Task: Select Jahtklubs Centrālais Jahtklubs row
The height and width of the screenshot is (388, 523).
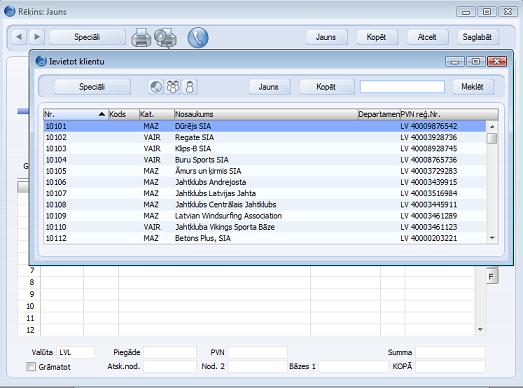Action: pyautogui.click(x=265, y=205)
